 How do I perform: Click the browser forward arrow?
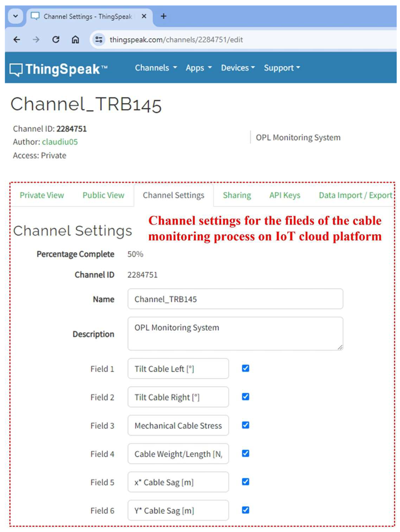point(36,39)
